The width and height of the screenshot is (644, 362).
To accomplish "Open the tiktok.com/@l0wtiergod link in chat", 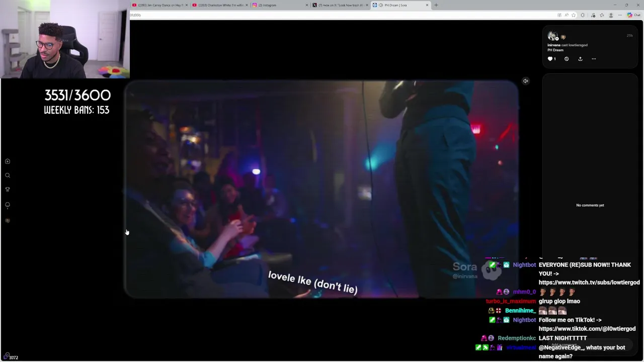I will (587, 329).
